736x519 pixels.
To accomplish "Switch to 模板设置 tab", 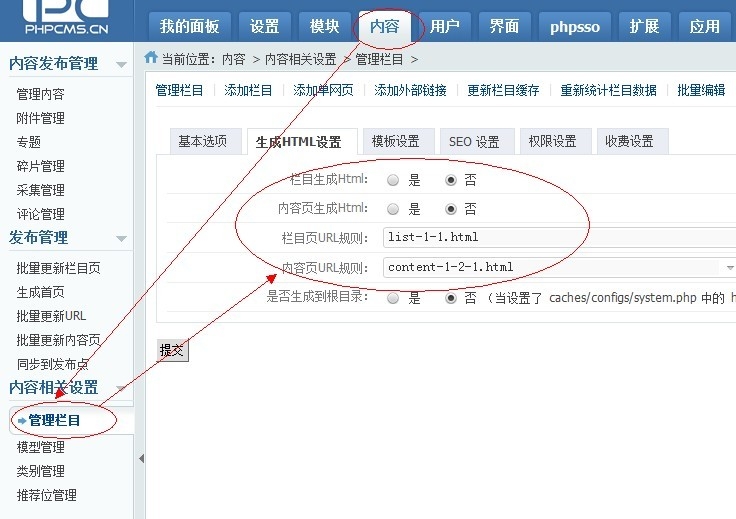I will pyautogui.click(x=399, y=141).
